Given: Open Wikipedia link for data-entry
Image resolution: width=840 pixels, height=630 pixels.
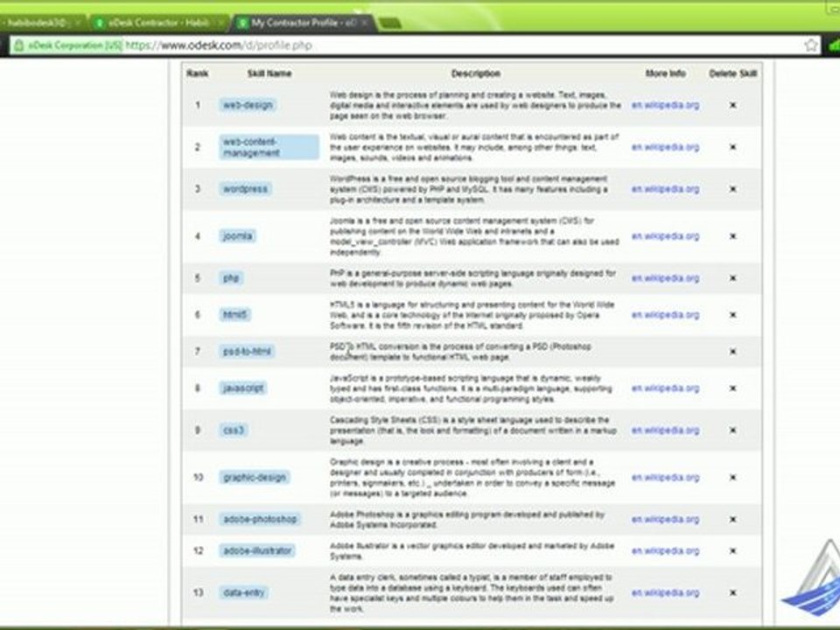Looking at the screenshot, I should [x=665, y=593].
